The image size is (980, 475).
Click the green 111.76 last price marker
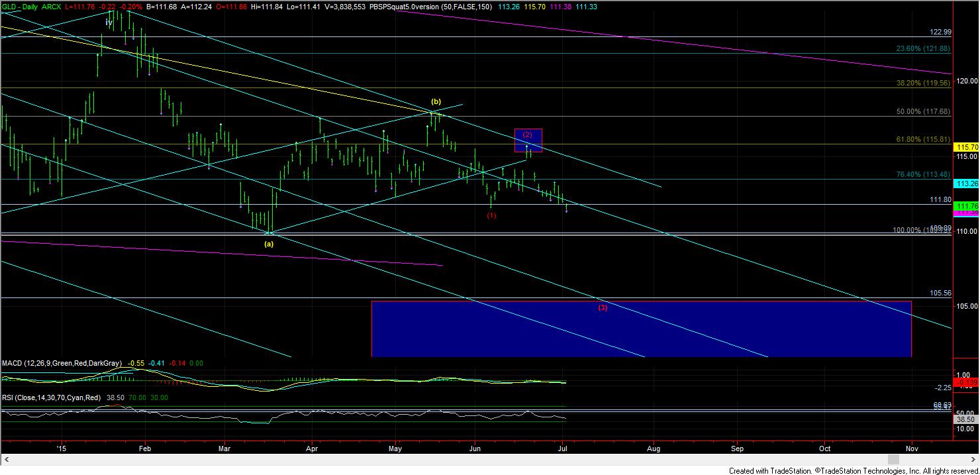(x=966, y=207)
